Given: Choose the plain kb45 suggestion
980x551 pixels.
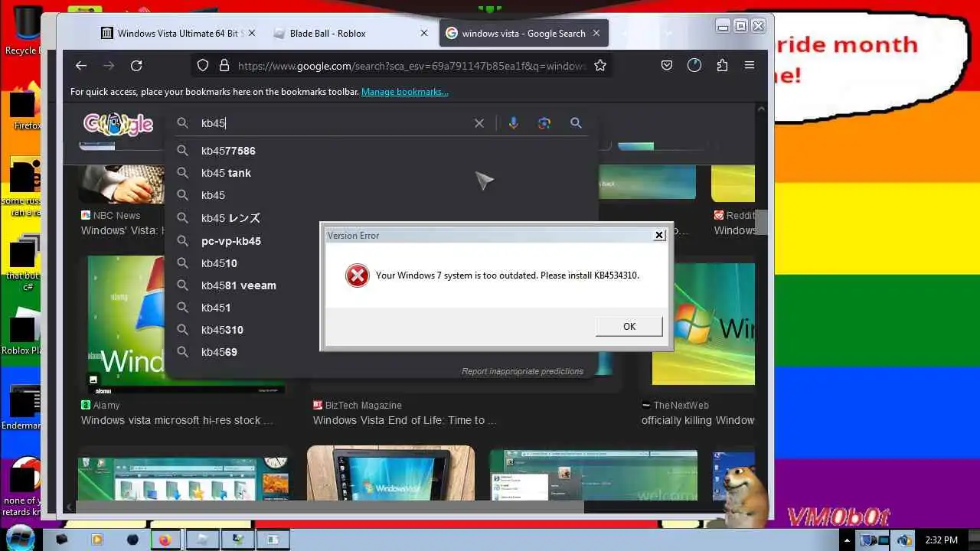Looking at the screenshot, I should coord(381,195).
